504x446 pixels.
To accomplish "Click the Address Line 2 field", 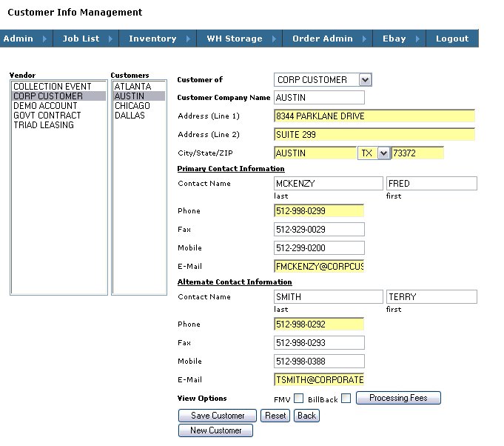I will [x=374, y=135].
